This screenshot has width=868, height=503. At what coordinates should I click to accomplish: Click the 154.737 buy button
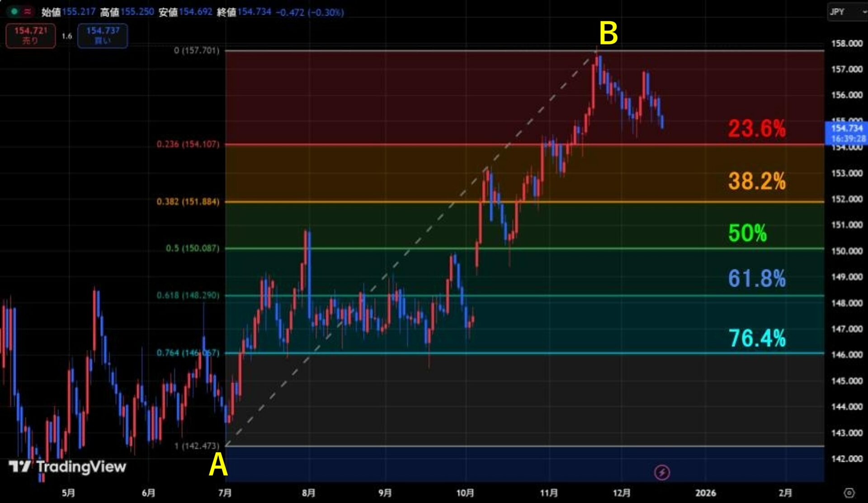tap(103, 35)
